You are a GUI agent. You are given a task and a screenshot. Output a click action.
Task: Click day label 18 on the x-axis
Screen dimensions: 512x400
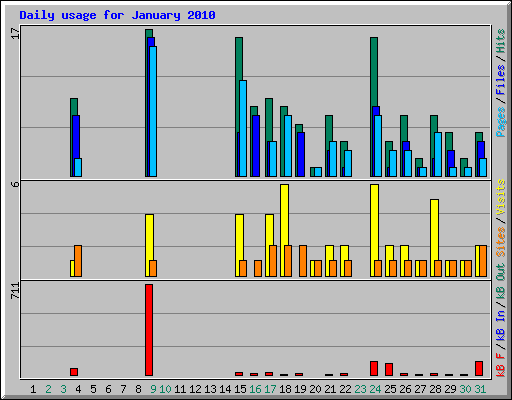coord(285,389)
